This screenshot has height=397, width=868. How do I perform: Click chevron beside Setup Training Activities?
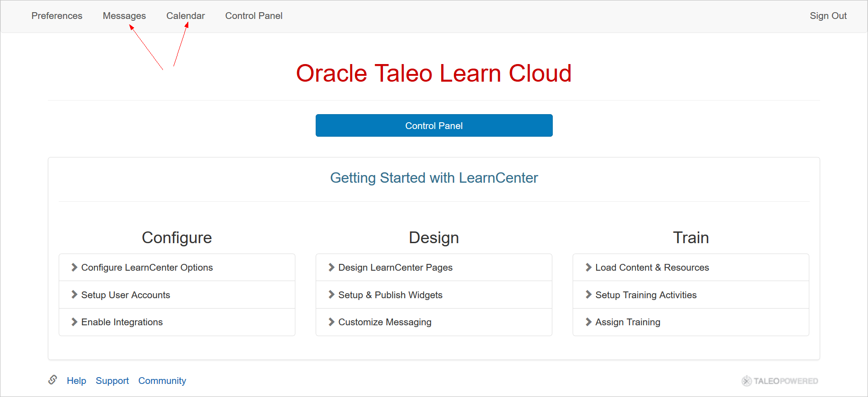[x=588, y=295]
